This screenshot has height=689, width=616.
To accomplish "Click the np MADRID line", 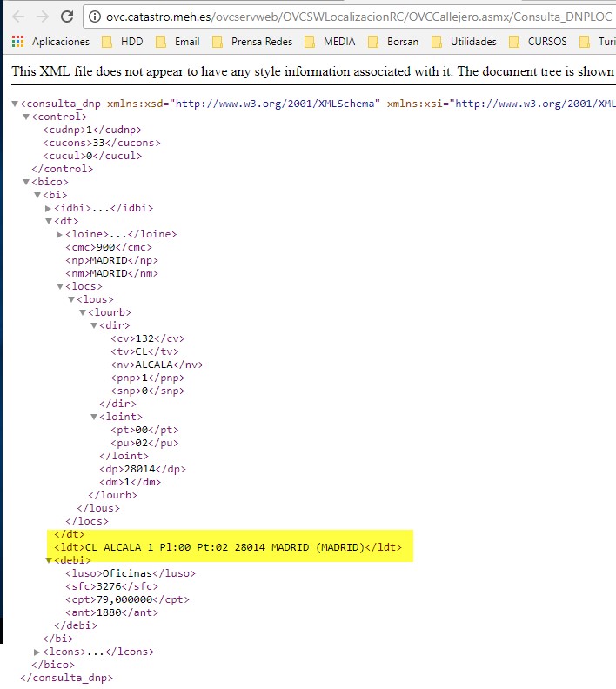I will 111,260.
